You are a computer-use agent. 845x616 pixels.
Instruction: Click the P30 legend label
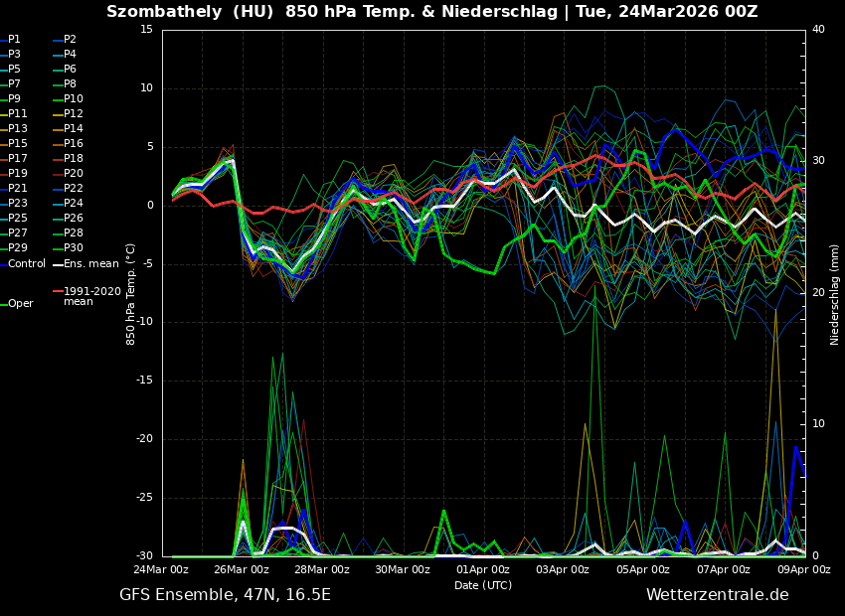[74, 248]
